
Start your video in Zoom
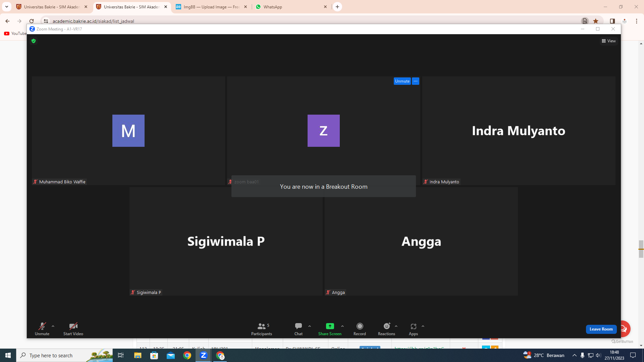pos(73,329)
